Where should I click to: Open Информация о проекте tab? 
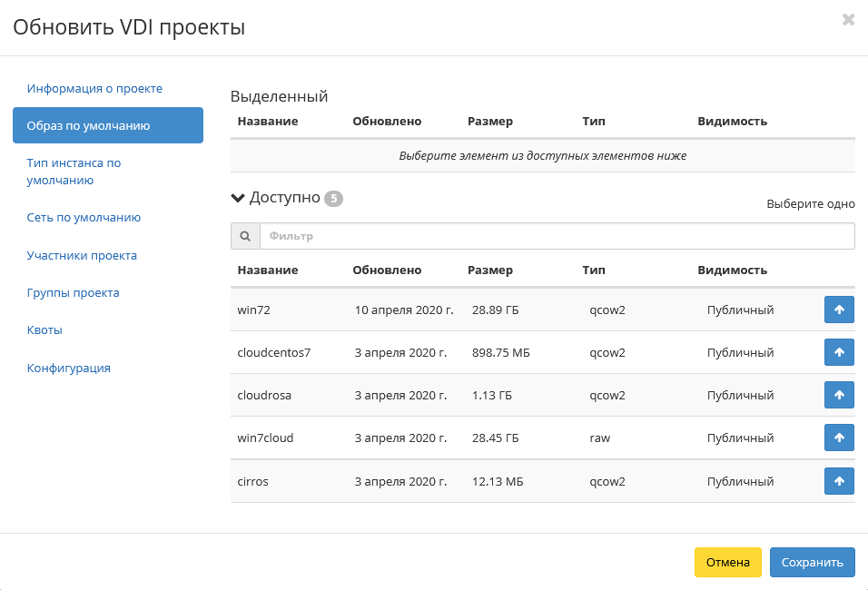94,89
